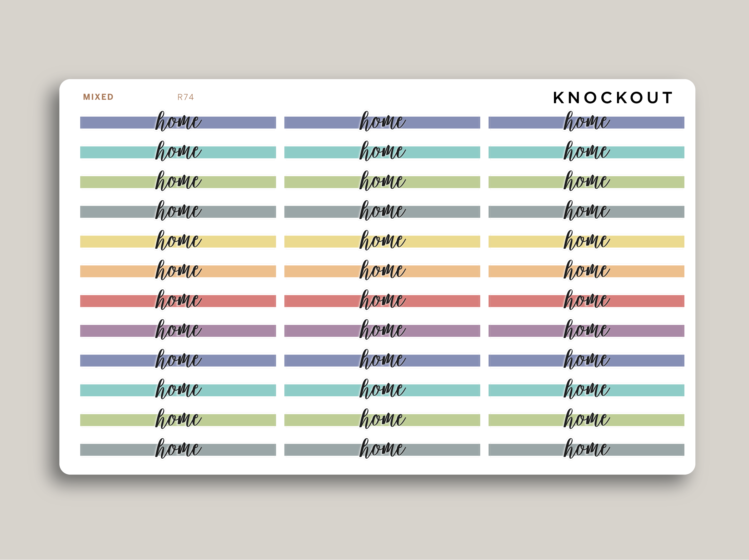Screen dimensions: 749x560
Task: Choose red home sticker in middle column
Action: coord(382,301)
